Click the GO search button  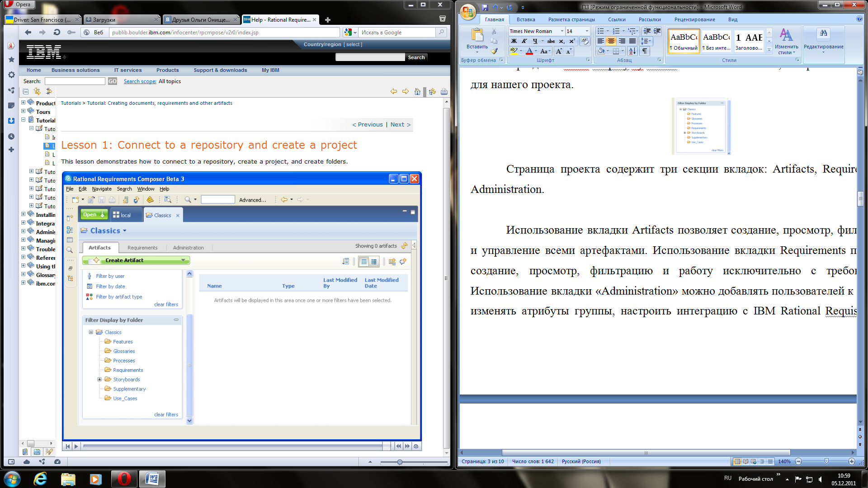113,81
